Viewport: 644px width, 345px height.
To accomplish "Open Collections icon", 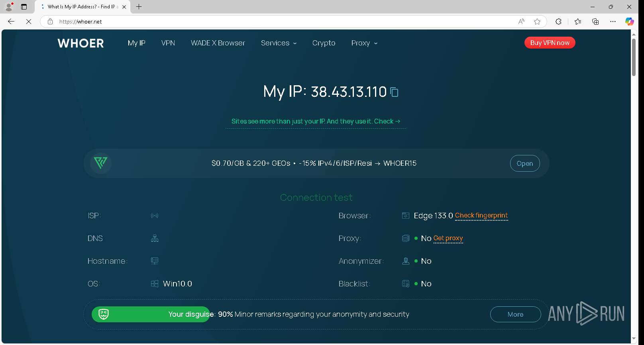I will coord(595,22).
